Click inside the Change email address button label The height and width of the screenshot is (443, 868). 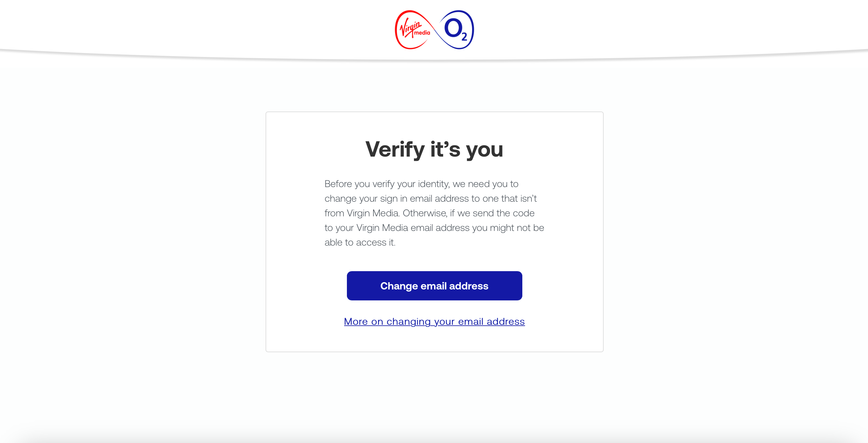(x=434, y=285)
